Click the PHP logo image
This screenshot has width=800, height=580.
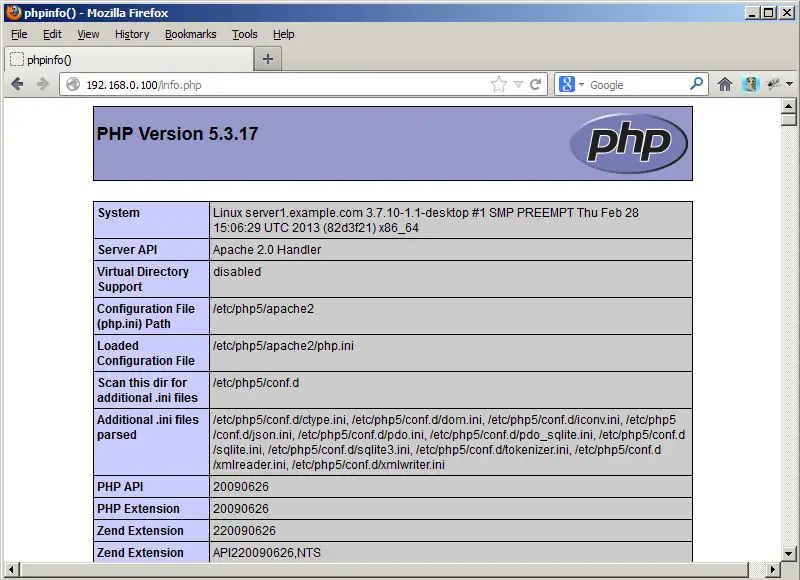(x=629, y=144)
